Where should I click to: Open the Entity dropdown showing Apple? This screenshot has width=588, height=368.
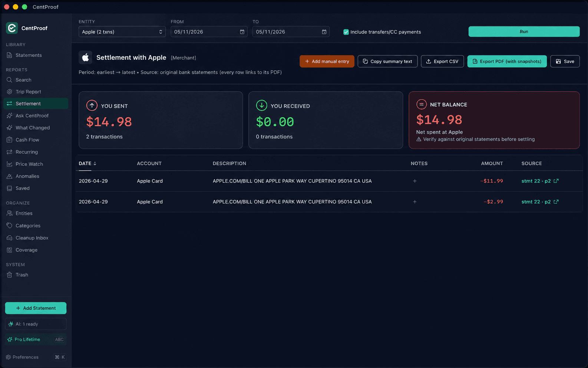[122, 32]
